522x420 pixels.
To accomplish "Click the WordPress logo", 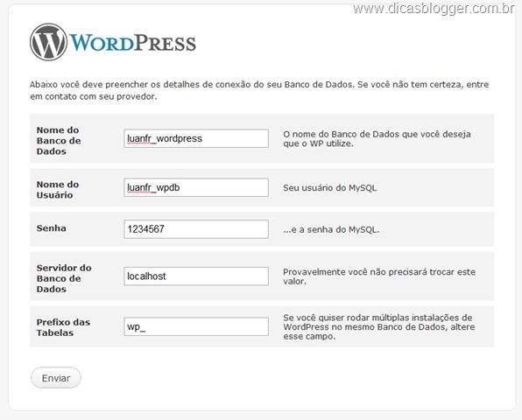I will [x=113, y=42].
